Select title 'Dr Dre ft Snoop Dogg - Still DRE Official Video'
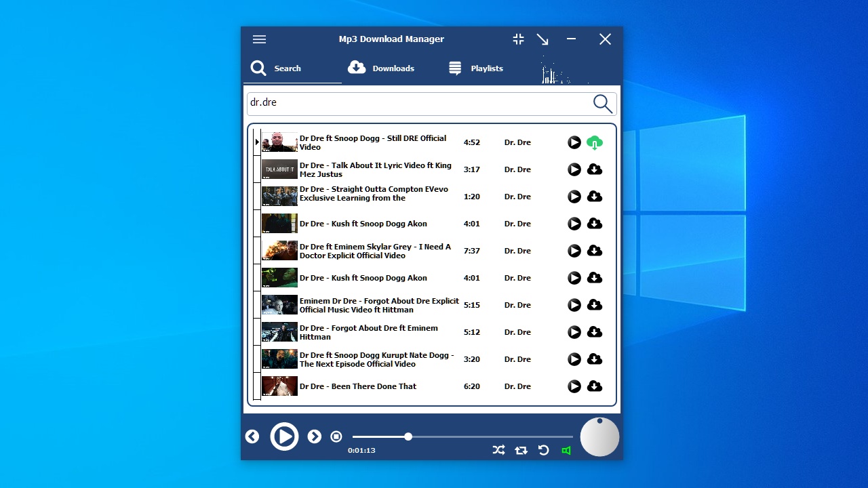 (x=373, y=142)
